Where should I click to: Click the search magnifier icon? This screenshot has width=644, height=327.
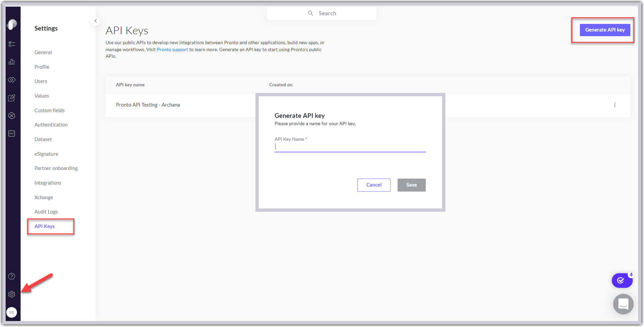coord(311,13)
